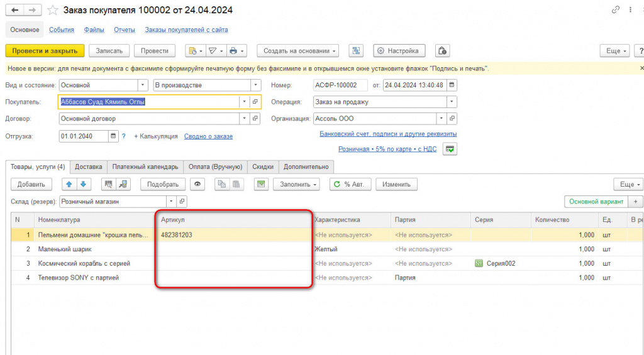
Task: Open the Операция dropdown list
Action: 452,102
